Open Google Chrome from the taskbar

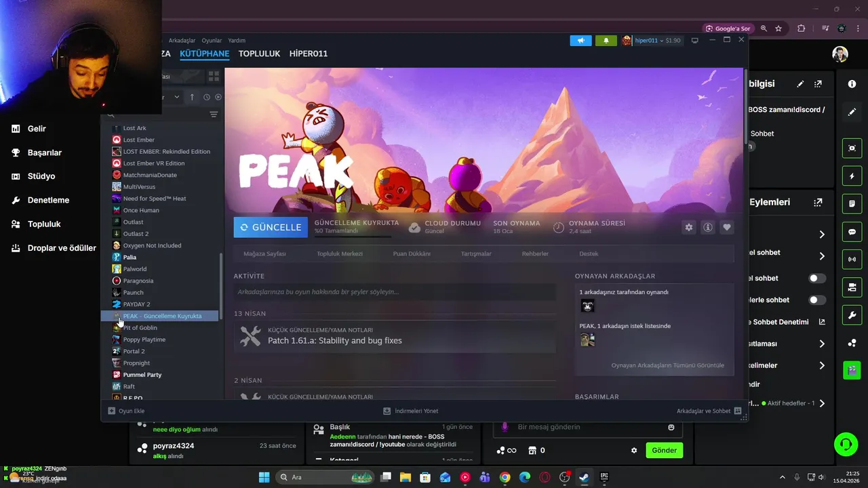coord(505,477)
